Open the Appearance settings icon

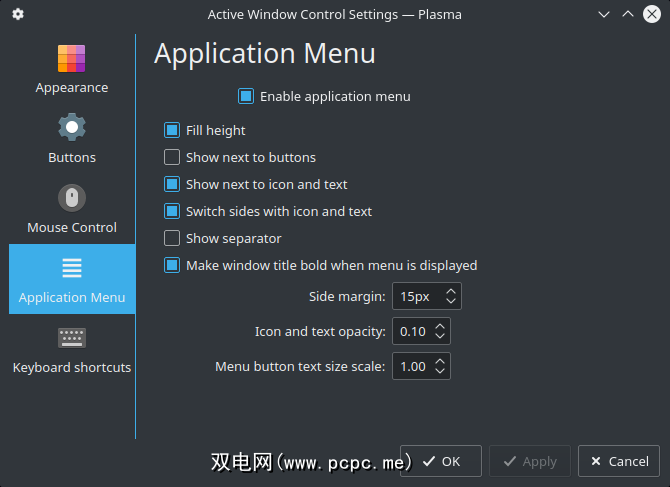click(72, 58)
